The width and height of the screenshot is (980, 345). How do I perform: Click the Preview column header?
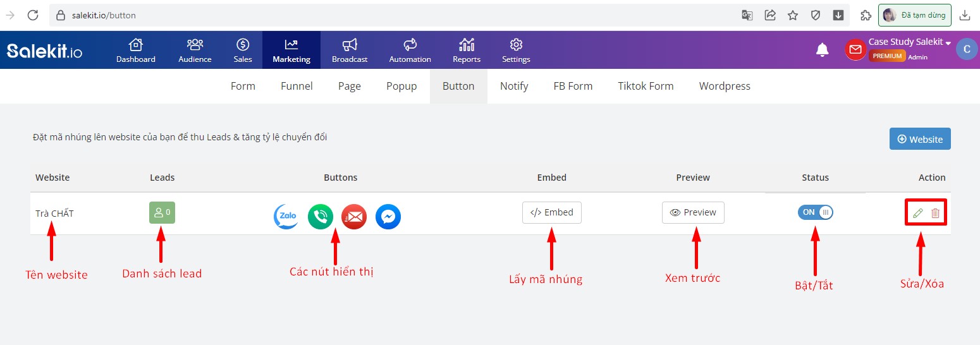tap(693, 178)
